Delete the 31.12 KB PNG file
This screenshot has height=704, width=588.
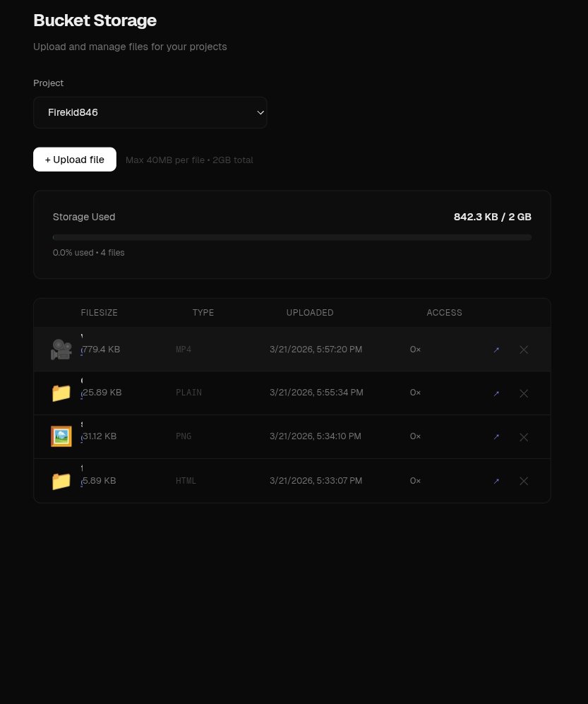coord(524,437)
